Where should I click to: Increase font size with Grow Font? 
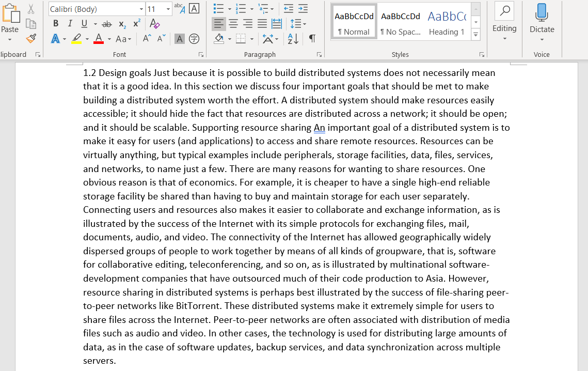coord(147,38)
